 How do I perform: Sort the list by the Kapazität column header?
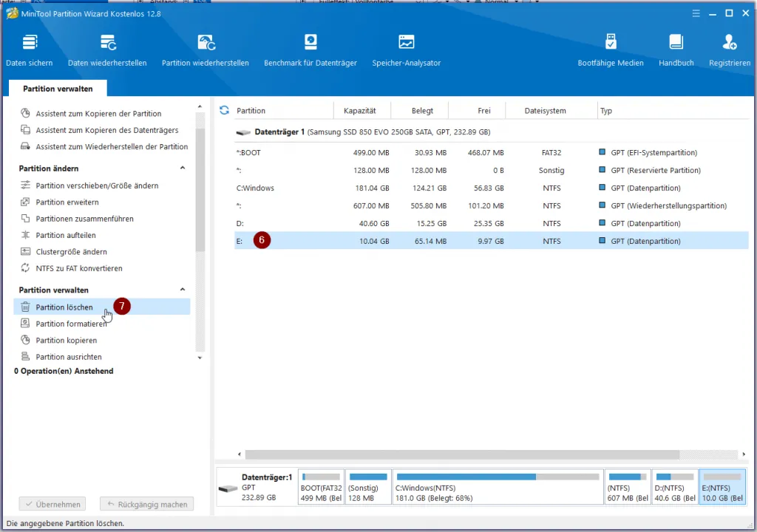coord(359,111)
